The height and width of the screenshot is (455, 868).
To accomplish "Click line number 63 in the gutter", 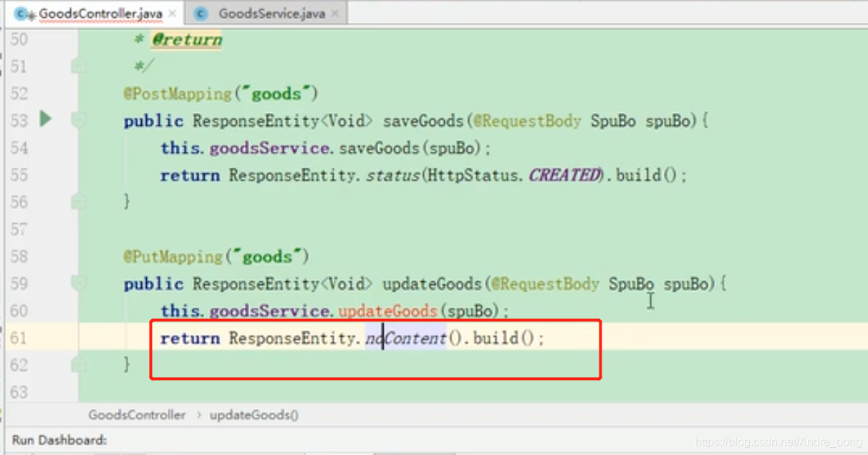I will click(x=19, y=392).
